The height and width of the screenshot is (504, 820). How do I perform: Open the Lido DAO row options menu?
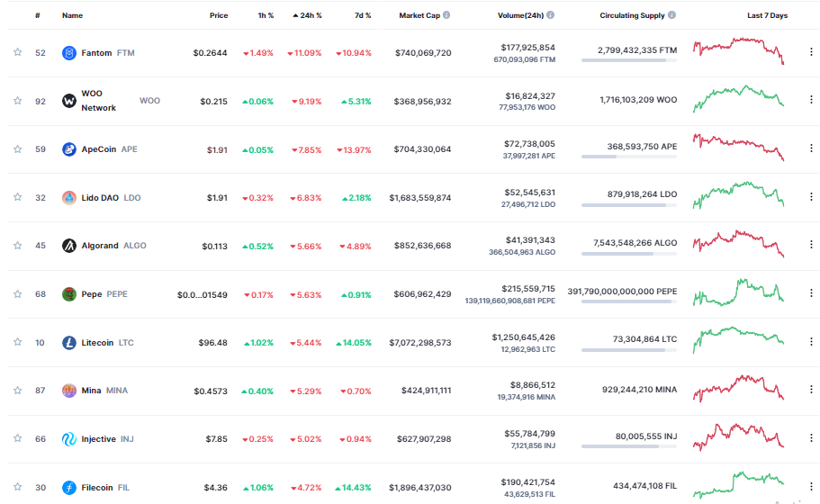pos(811,196)
